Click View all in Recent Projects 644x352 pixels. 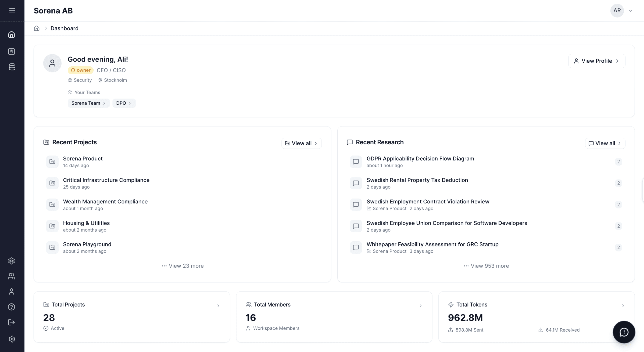(x=301, y=143)
